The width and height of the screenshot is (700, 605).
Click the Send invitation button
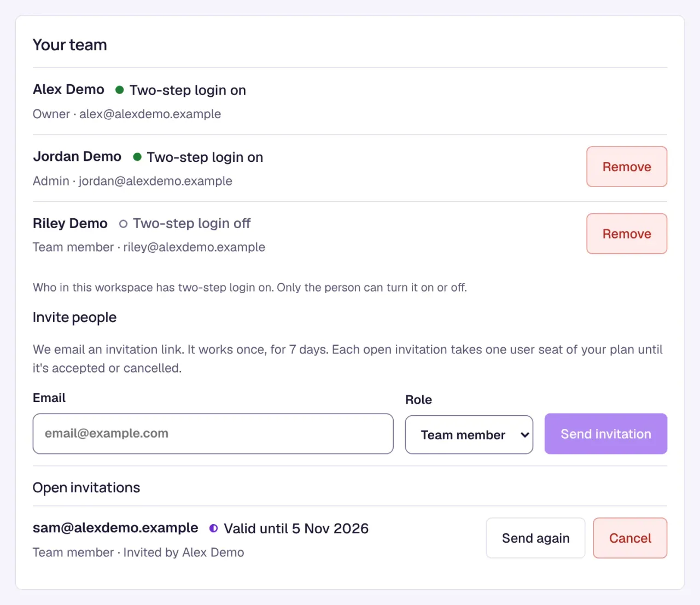(x=606, y=434)
